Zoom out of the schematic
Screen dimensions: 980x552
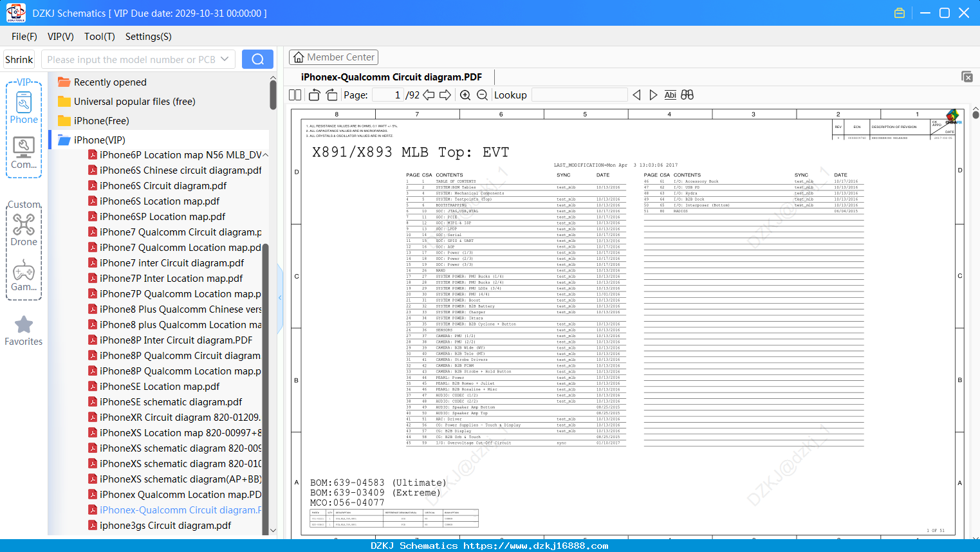(482, 95)
